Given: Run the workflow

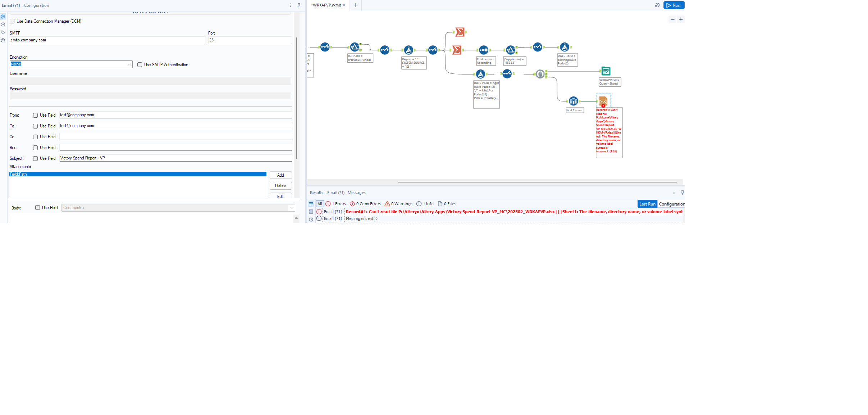Looking at the screenshot, I should click(x=673, y=5).
